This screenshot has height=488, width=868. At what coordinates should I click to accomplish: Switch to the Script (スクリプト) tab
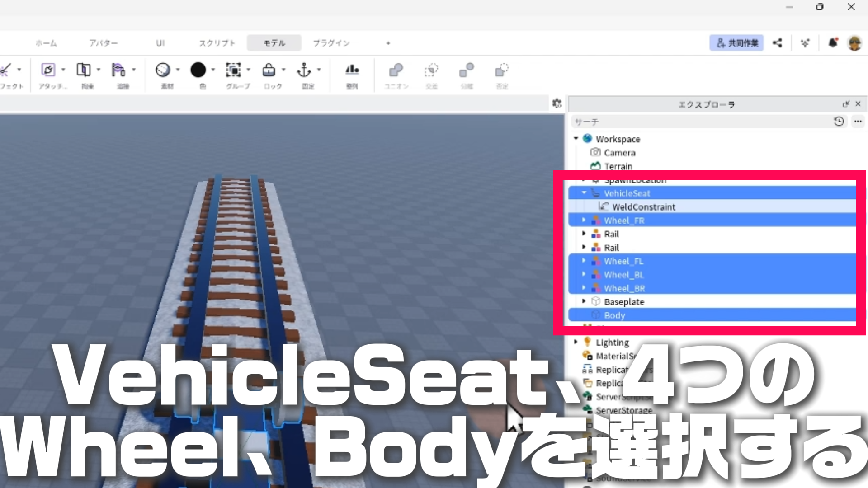217,43
